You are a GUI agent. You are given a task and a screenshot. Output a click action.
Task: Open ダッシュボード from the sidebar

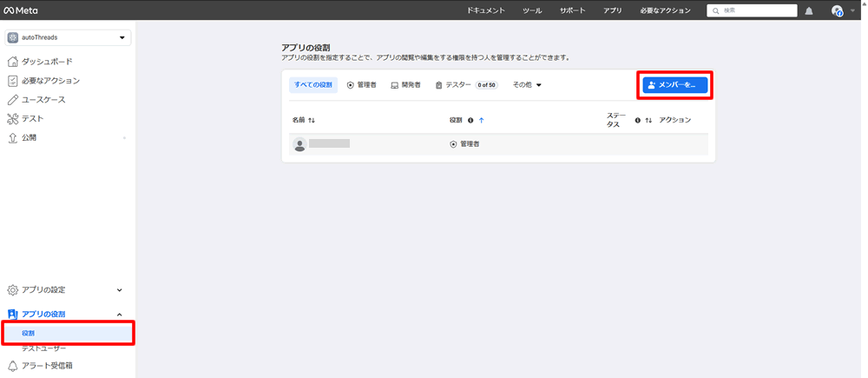click(x=47, y=62)
